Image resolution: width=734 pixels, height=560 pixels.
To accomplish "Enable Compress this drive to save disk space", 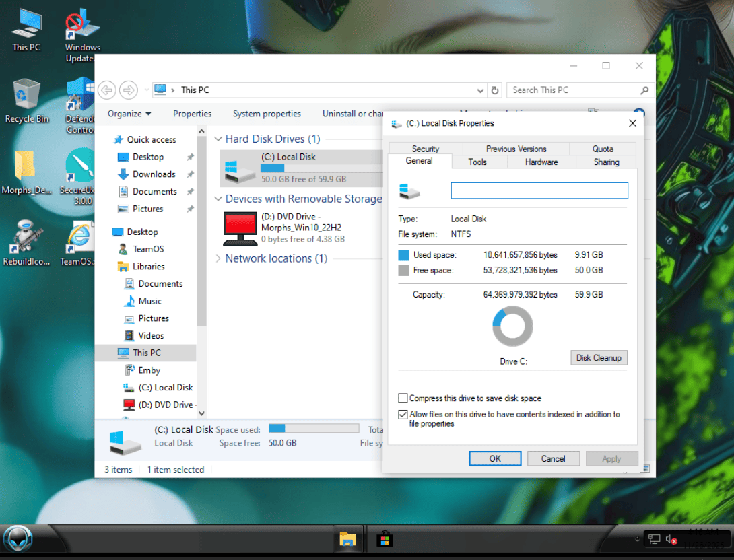I will pyautogui.click(x=403, y=398).
